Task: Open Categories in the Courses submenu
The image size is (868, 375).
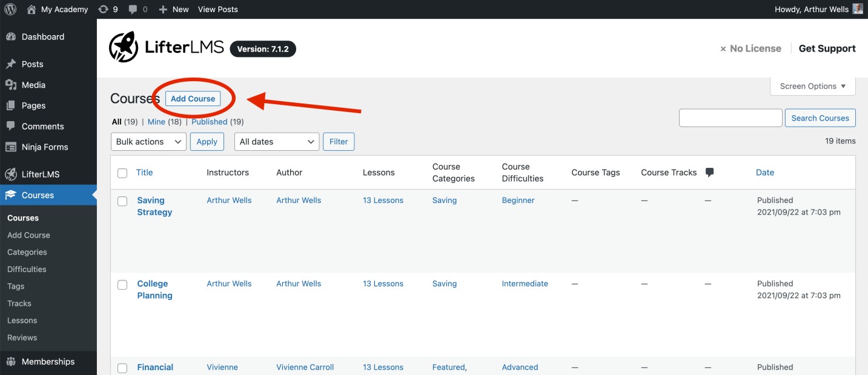Action: click(27, 252)
